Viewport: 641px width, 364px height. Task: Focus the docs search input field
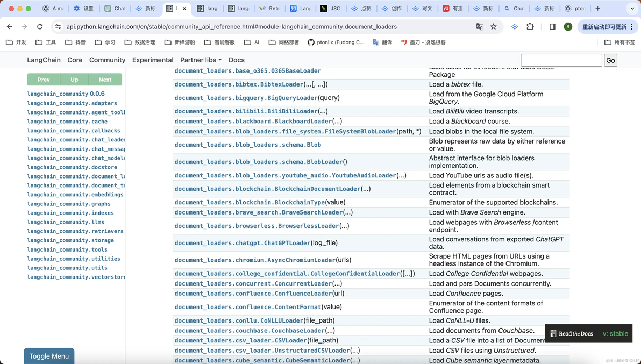pyautogui.click(x=561, y=60)
